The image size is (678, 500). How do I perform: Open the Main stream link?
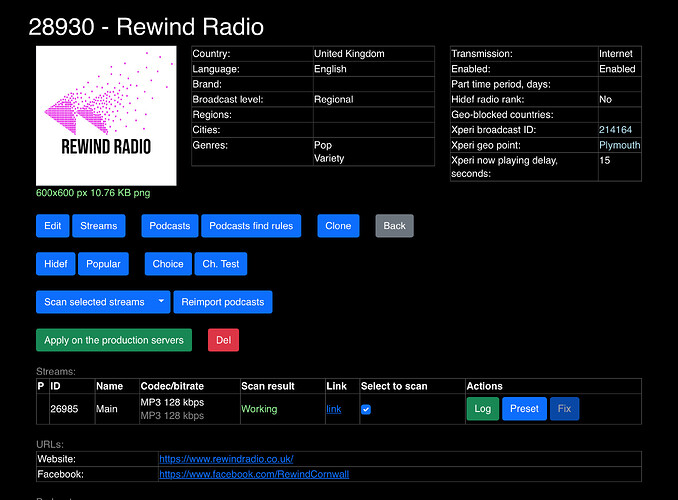coord(333,409)
